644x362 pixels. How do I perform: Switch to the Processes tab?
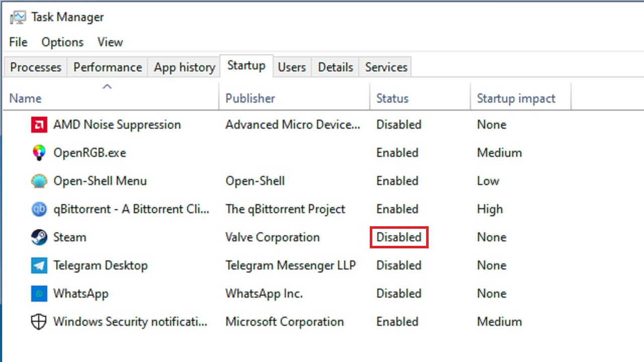pos(36,67)
